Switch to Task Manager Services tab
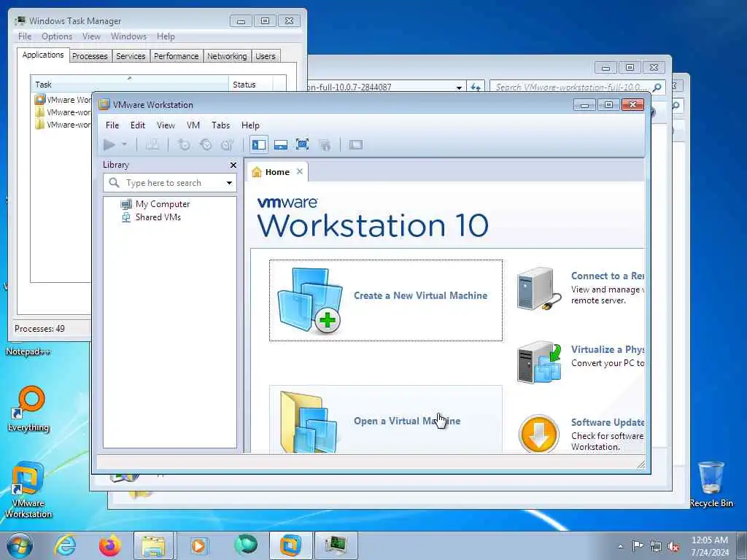The width and height of the screenshot is (747, 560). pos(131,55)
